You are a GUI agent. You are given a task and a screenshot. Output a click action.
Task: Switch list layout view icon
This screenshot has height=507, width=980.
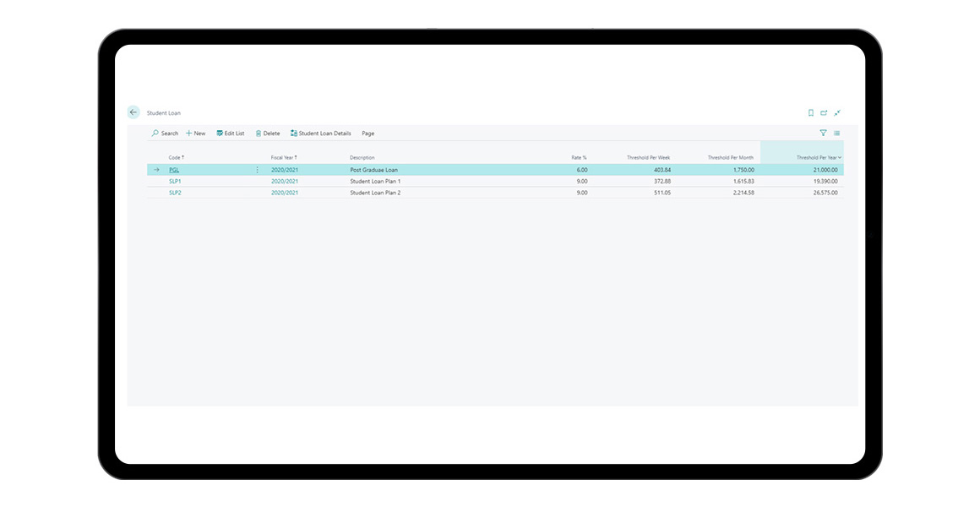coord(837,134)
